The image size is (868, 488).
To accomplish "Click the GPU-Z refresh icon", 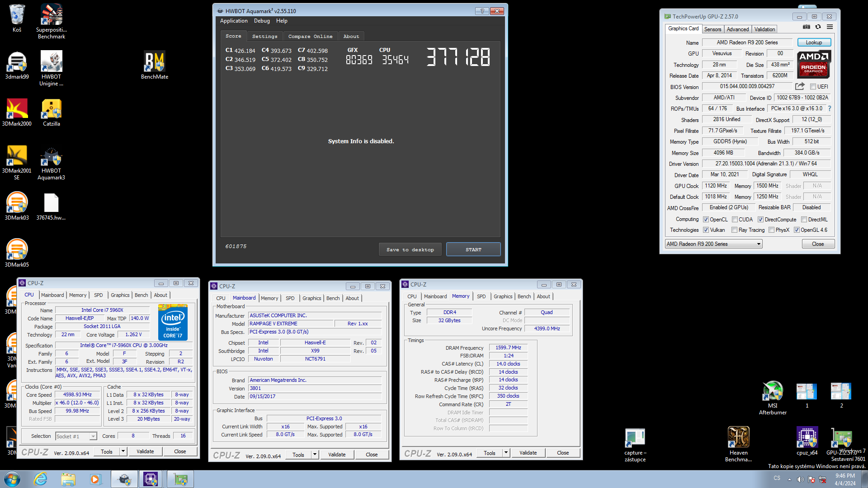I will 818,27.
